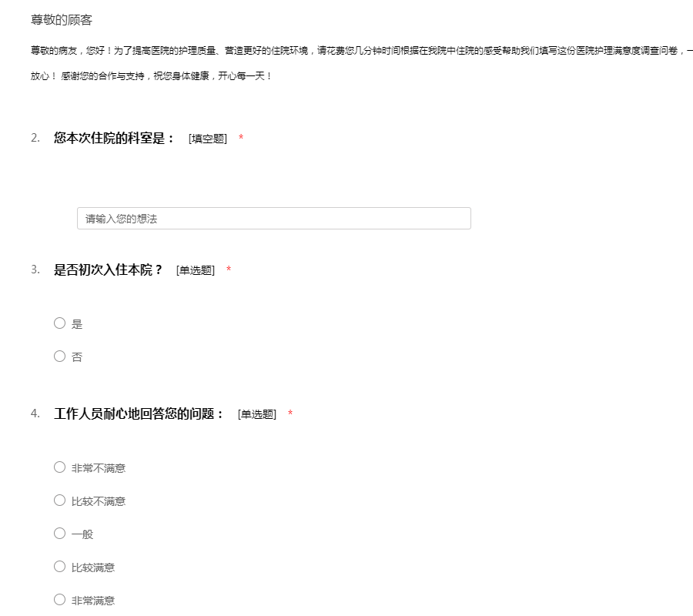Click the '尊敬的顾客' heading
The width and height of the screenshot is (693, 616).
(x=62, y=20)
